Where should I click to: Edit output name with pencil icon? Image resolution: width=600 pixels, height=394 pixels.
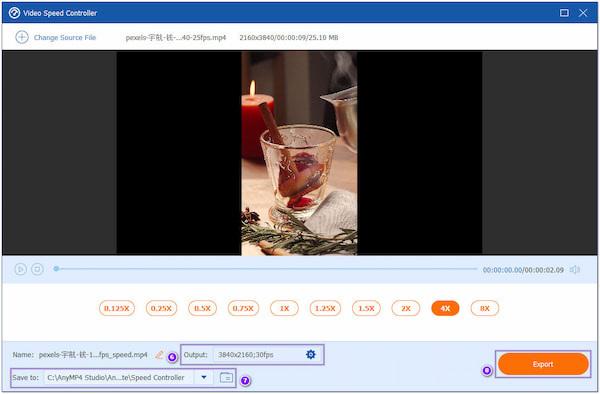159,355
